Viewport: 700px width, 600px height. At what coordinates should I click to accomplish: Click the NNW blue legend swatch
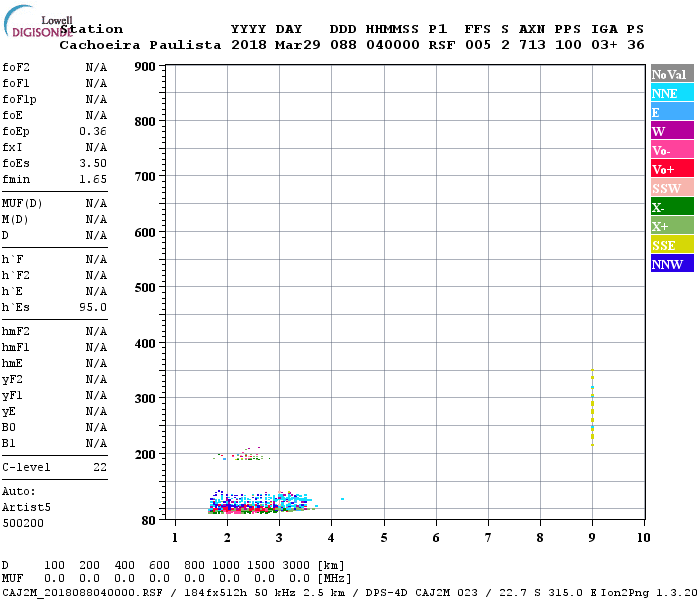click(672, 263)
